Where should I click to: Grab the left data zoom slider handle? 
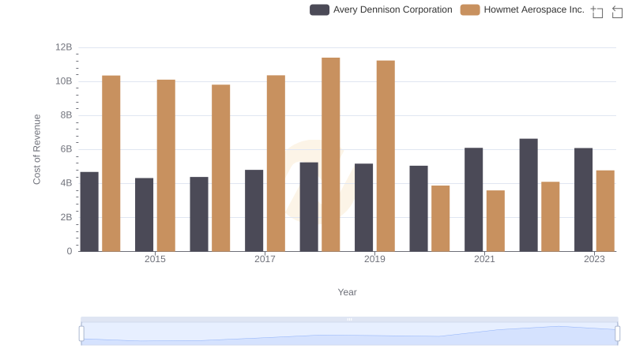click(81, 334)
